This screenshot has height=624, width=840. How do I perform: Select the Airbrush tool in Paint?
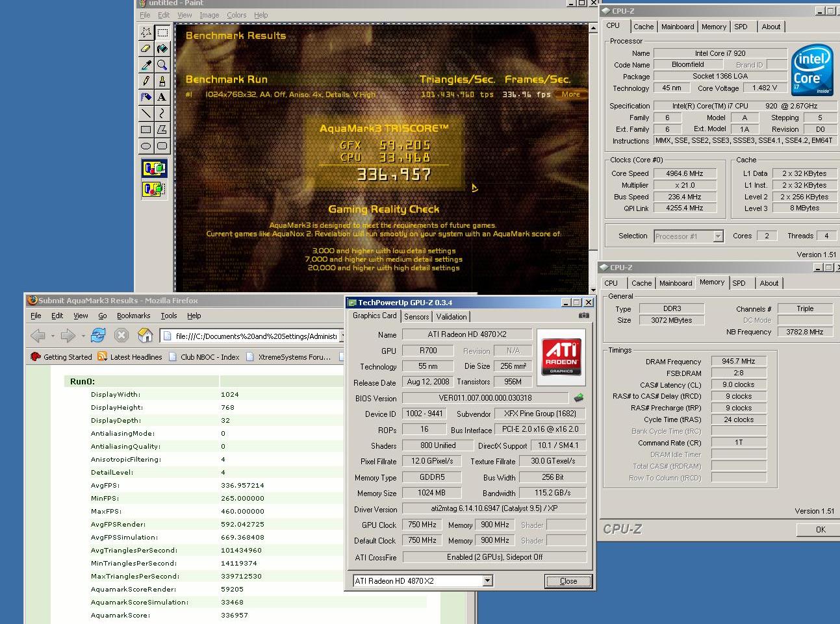point(146,97)
